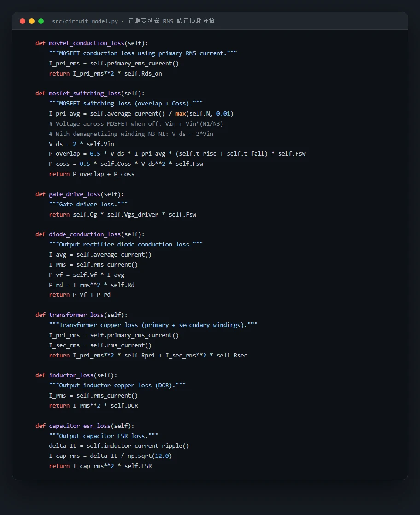Click the mosfet_switching_loss function definition

90,93
